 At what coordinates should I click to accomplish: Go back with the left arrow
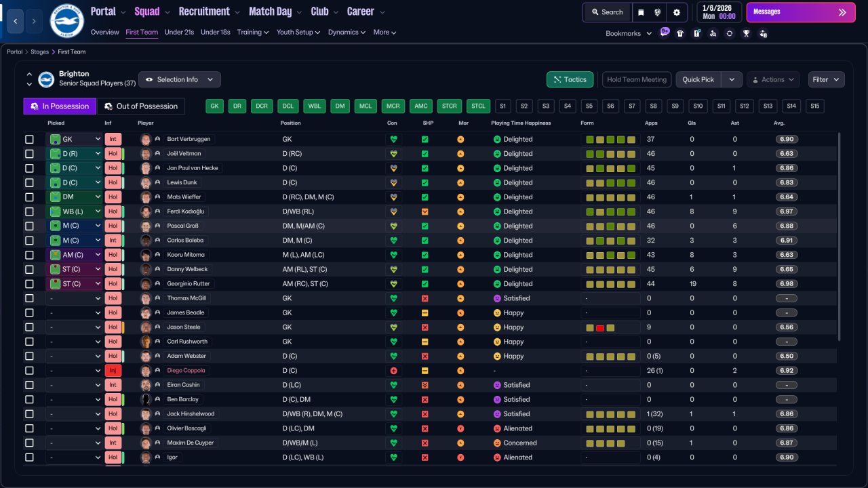pyautogui.click(x=16, y=21)
